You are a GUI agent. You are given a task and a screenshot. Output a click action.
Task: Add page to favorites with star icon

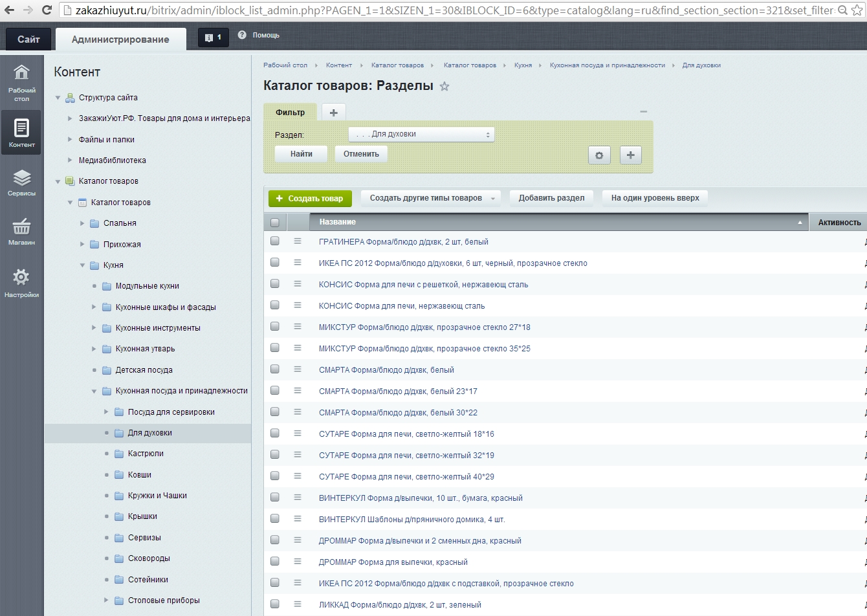[x=444, y=86]
